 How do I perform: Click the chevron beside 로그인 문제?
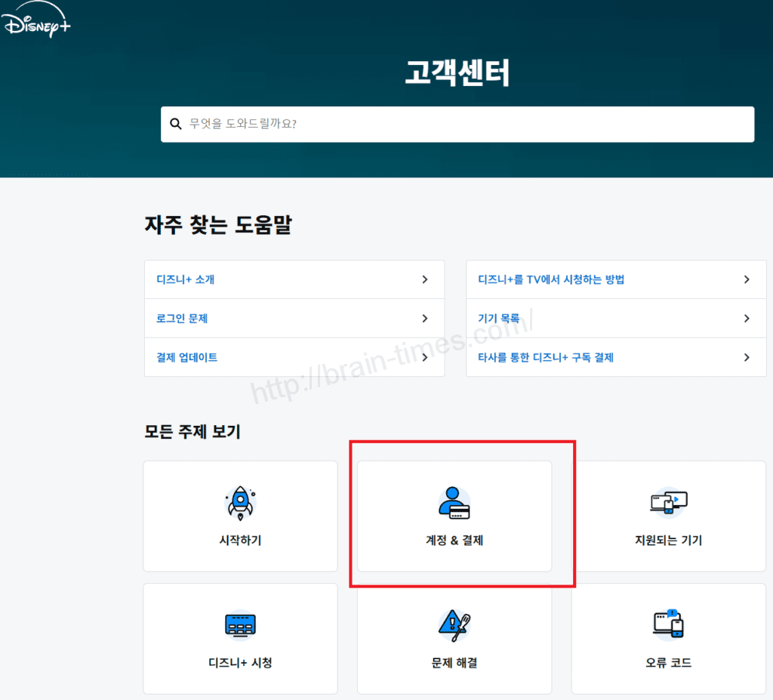[425, 319]
